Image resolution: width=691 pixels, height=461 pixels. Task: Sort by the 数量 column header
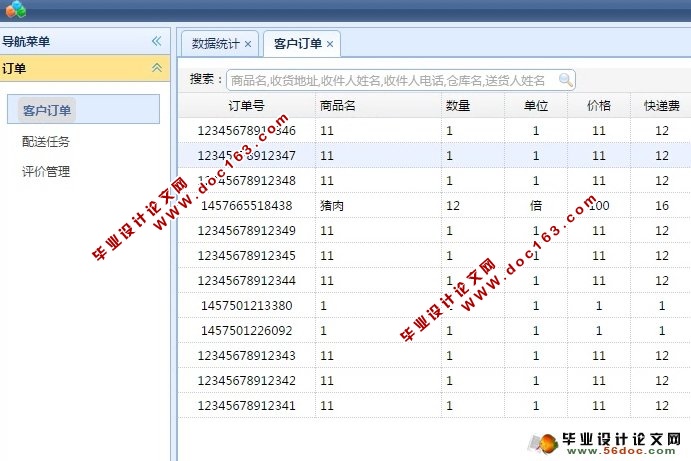473,106
